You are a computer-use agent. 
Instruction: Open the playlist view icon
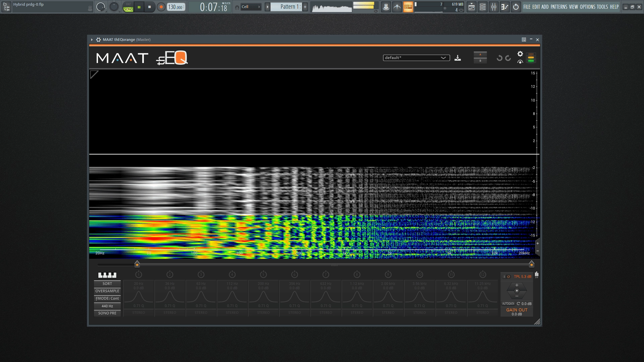pyautogui.click(x=472, y=7)
